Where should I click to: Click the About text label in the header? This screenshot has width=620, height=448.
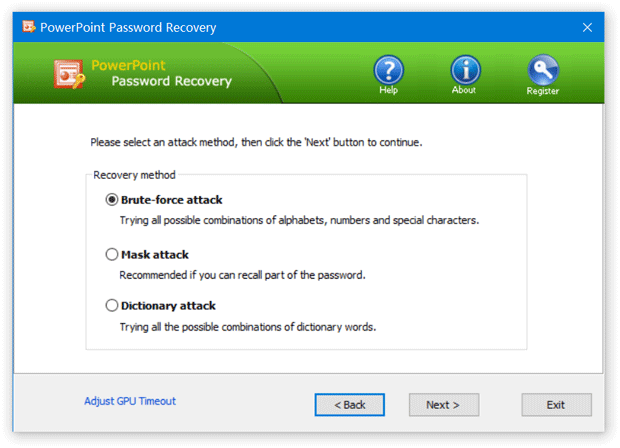(x=464, y=90)
